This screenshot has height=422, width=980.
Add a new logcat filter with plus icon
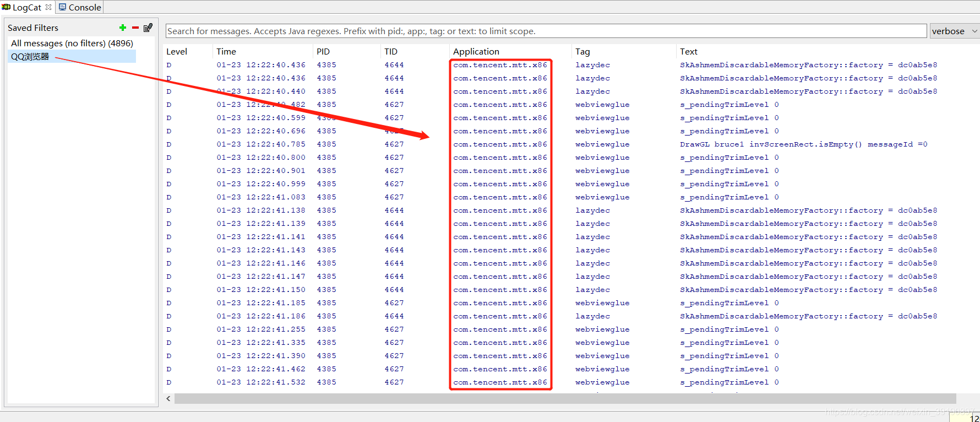[x=123, y=28]
